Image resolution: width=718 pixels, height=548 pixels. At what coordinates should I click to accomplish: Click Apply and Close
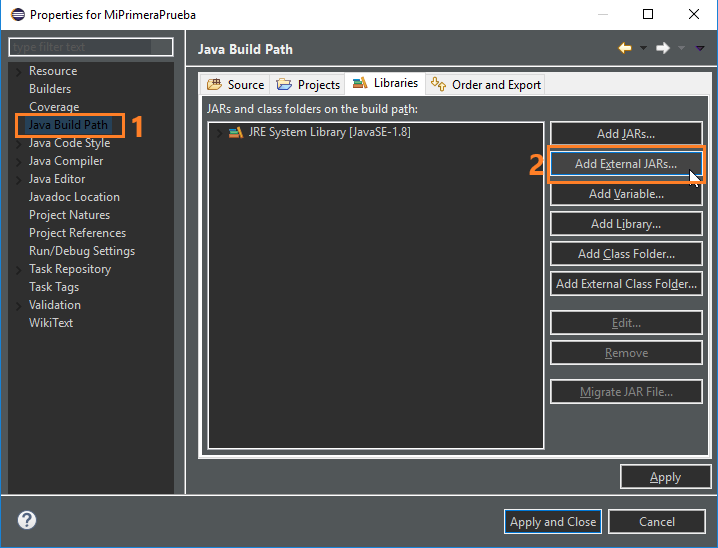pyautogui.click(x=553, y=521)
